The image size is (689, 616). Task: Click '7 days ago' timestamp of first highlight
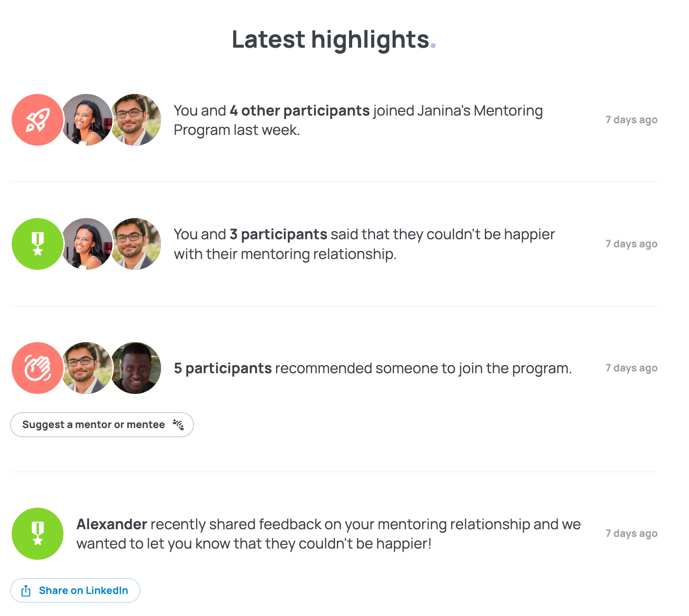coord(631,120)
